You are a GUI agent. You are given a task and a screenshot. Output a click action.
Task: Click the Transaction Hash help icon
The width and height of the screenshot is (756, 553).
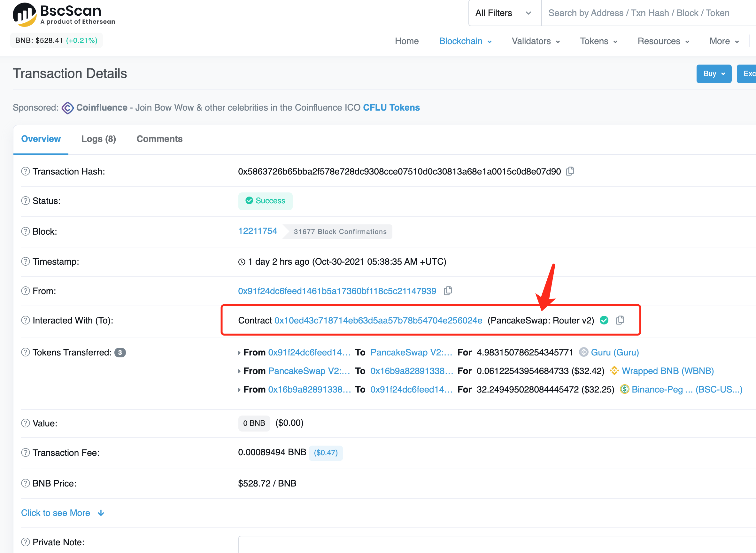coord(26,171)
